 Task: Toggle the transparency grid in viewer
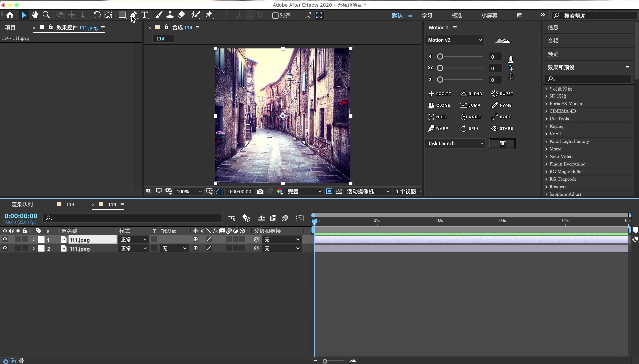click(339, 192)
